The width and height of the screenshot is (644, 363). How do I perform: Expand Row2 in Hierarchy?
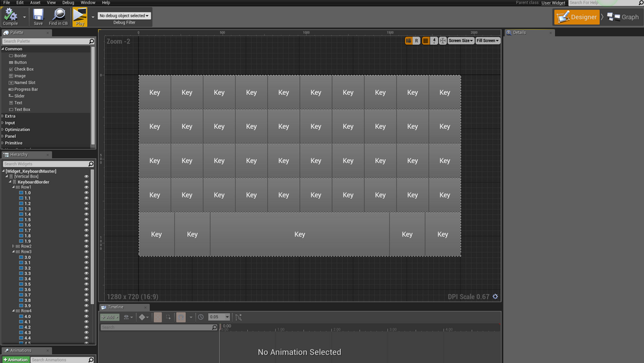pyautogui.click(x=13, y=246)
